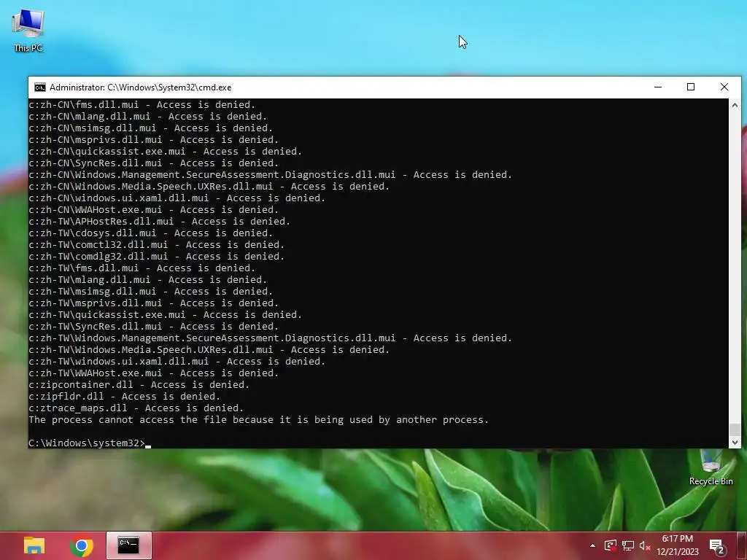747x560 pixels.
Task: Click the zh-TW\APHostRes.dll.mui line
Action: click(x=159, y=222)
